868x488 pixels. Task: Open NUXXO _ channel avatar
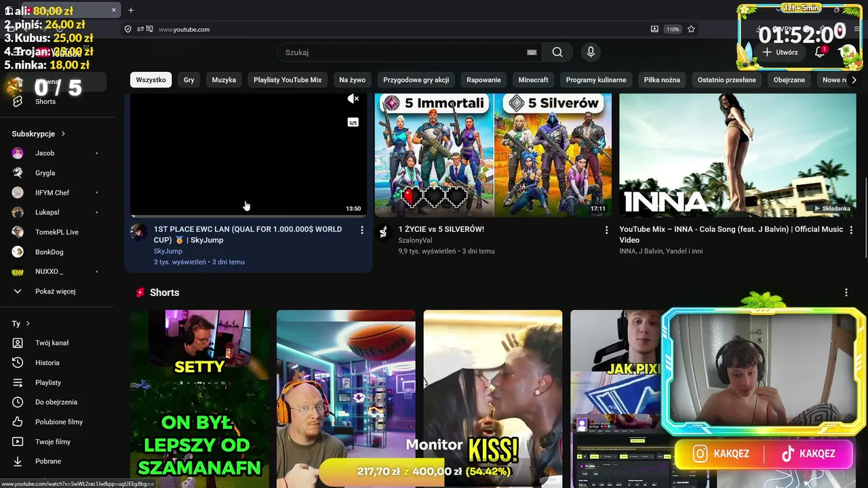click(18, 272)
